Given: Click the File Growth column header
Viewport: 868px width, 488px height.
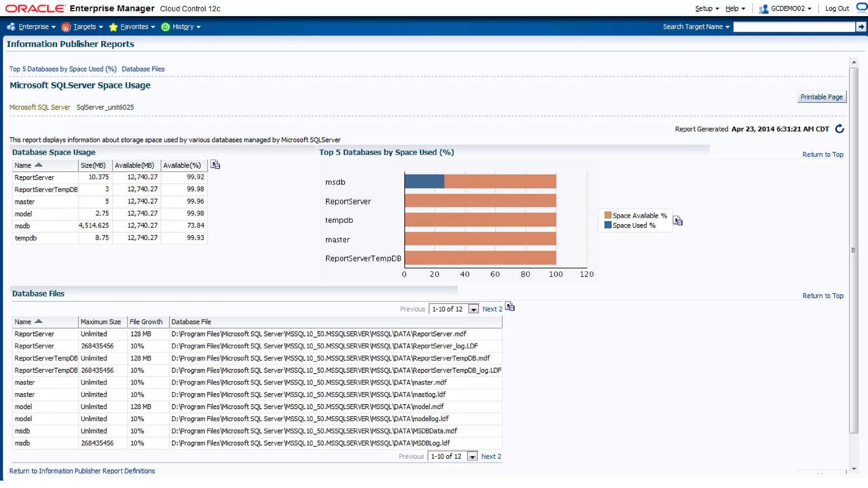Looking at the screenshot, I should click(x=148, y=322).
